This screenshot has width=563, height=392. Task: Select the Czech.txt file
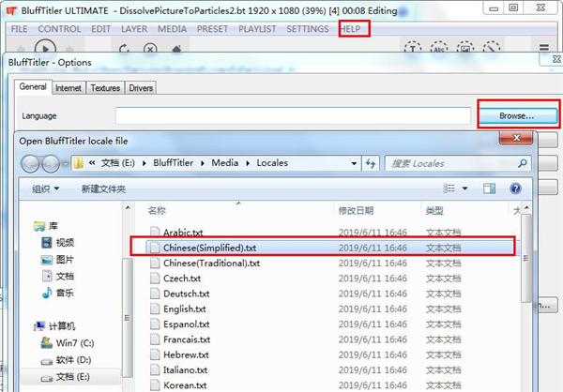pyautogui.click(x=182, y=279)
